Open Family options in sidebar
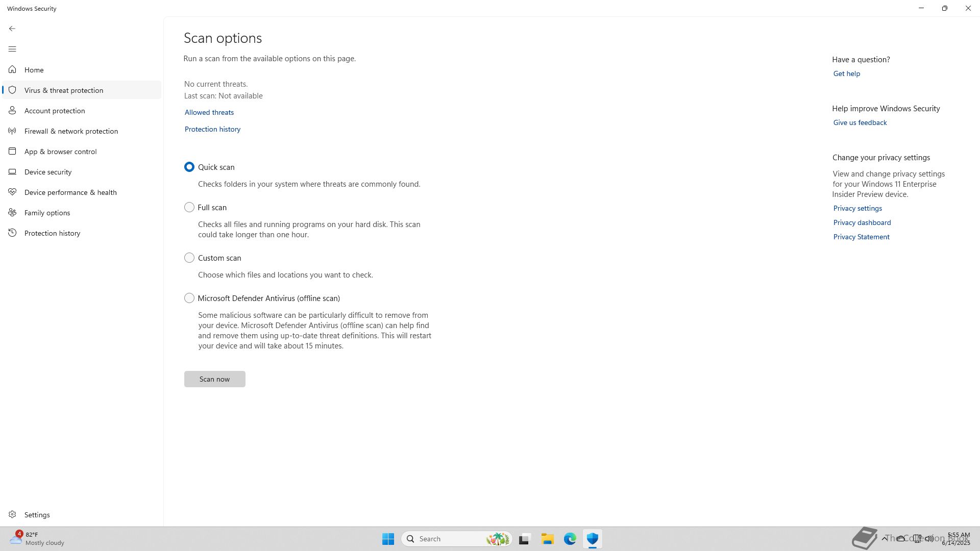 pyautogui.click(x=47, y=213)
